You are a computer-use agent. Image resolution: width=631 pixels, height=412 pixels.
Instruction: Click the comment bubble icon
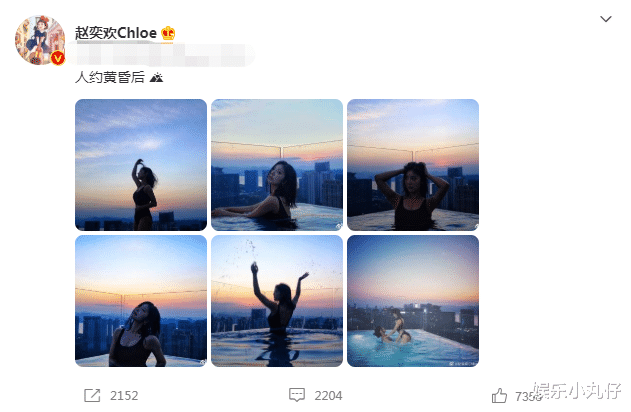[297, 395]
